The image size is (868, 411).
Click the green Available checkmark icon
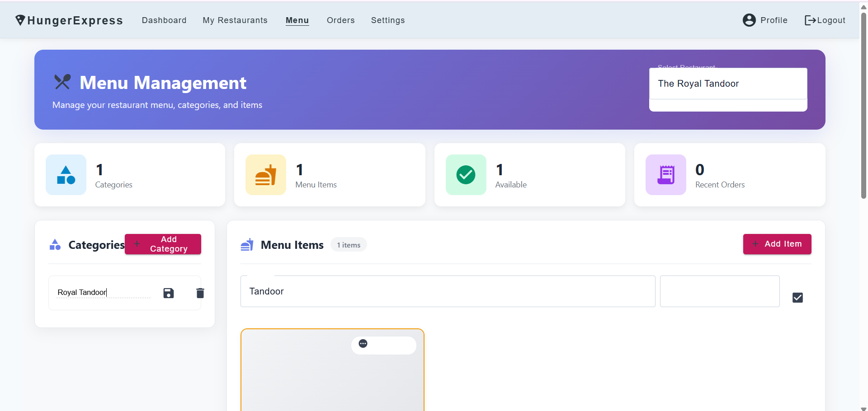click(466, 175)
